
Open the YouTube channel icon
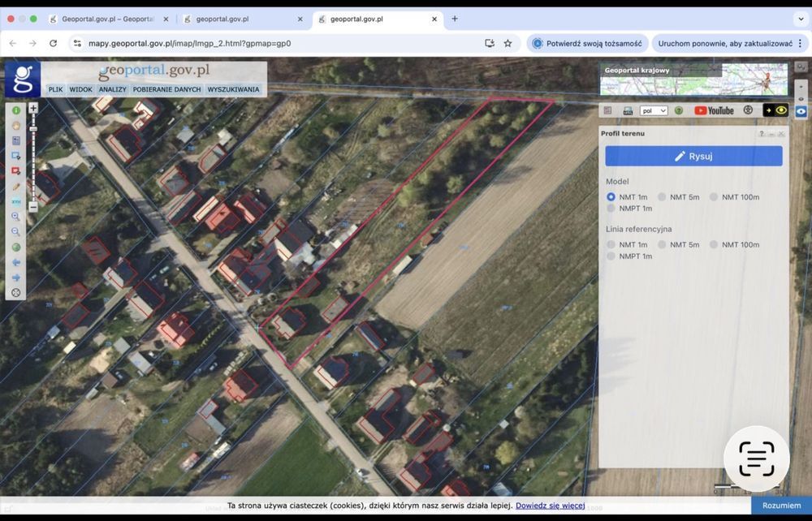tap(714, 110)
